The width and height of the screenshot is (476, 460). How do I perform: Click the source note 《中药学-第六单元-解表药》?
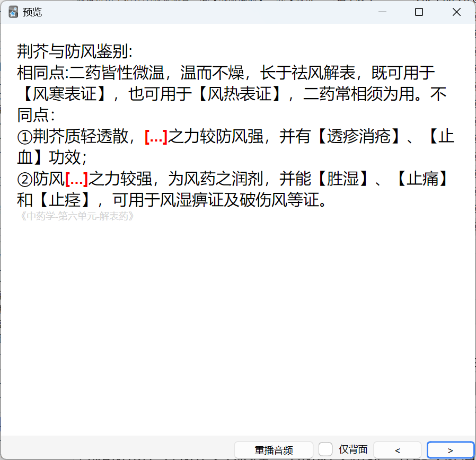(76, 216)
